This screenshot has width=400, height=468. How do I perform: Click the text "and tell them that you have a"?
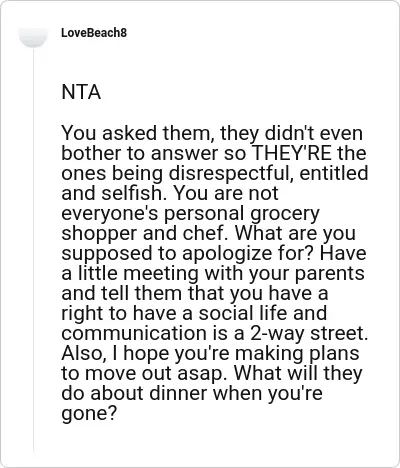(x=195, y=294)
